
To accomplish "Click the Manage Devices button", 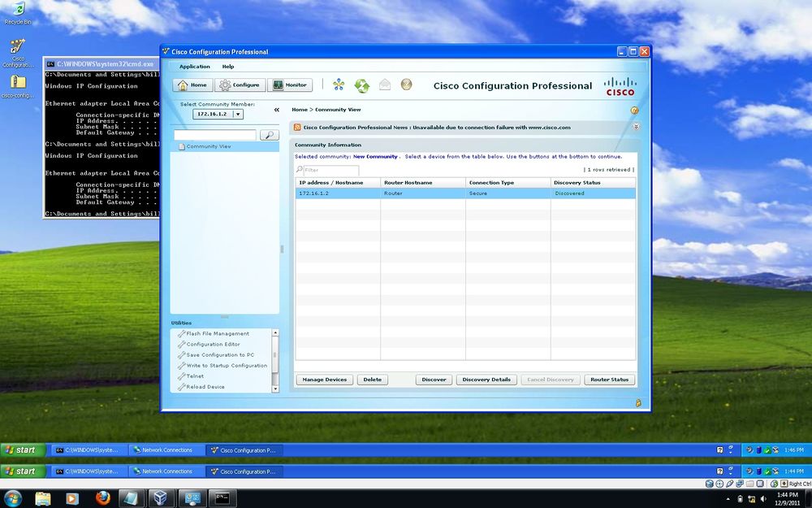I will coord(325,380).
